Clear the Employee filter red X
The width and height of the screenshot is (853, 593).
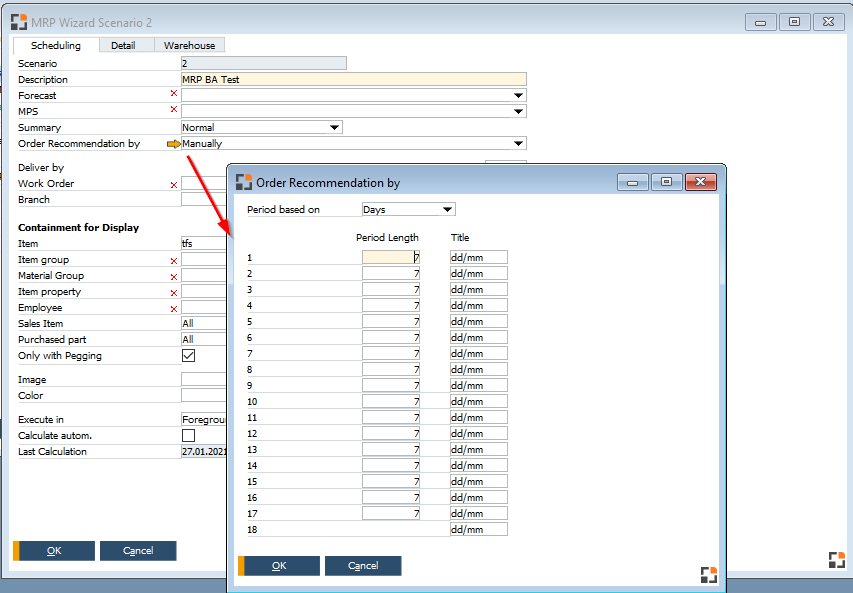(173, 307)
